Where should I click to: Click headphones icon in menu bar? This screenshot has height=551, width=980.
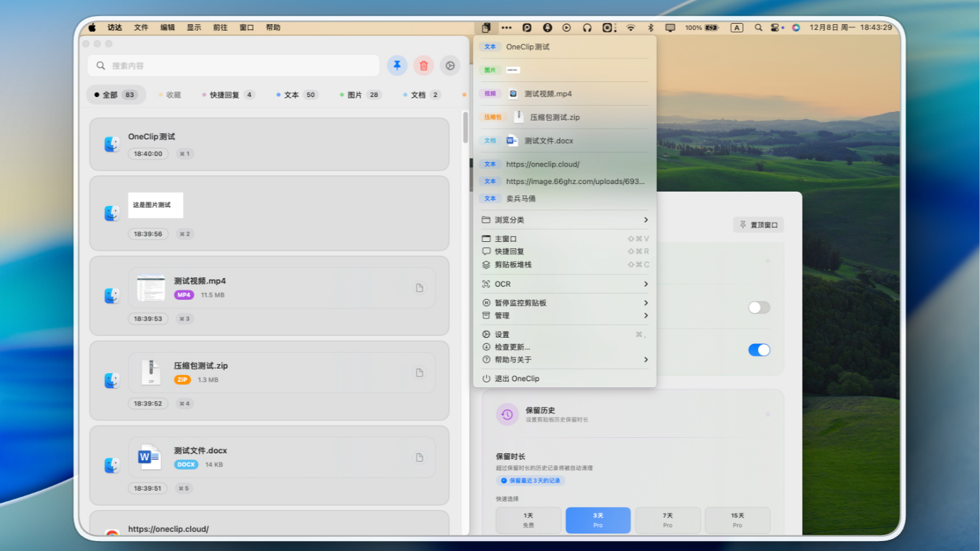coord(587,27)
